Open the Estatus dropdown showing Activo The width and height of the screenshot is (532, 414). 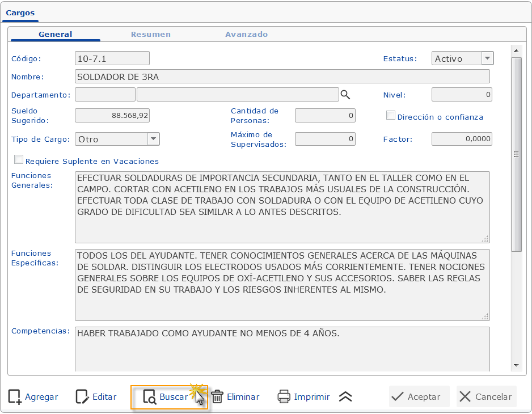[x=487, y=58]
